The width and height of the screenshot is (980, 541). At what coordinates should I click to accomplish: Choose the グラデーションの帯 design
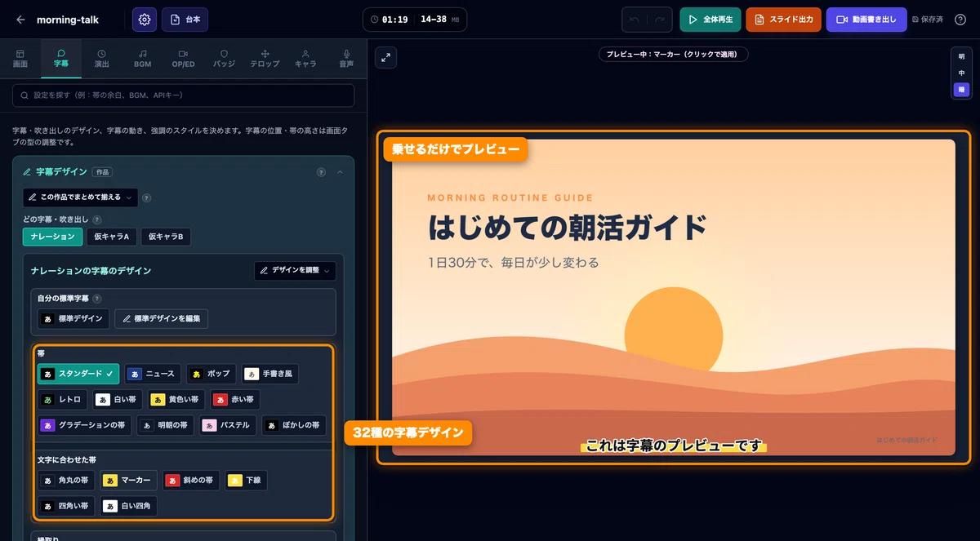click(84, 425)
